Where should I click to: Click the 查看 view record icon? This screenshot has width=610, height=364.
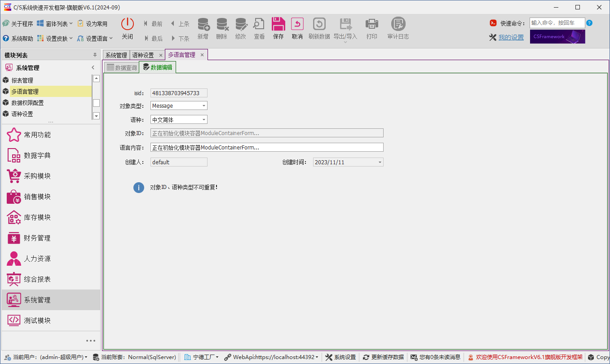pyautogui.click(x=259, y=24)
